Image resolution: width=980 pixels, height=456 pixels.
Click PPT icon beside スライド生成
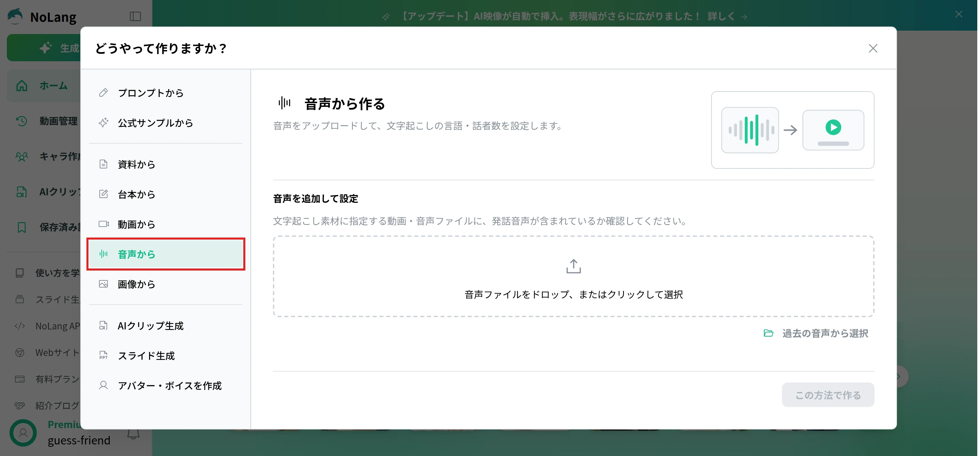103,355
